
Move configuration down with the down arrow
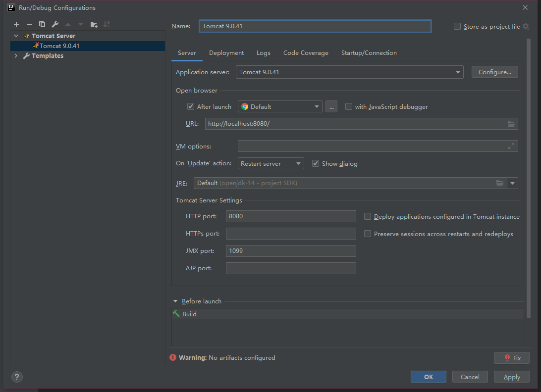(x=81, y=24)
